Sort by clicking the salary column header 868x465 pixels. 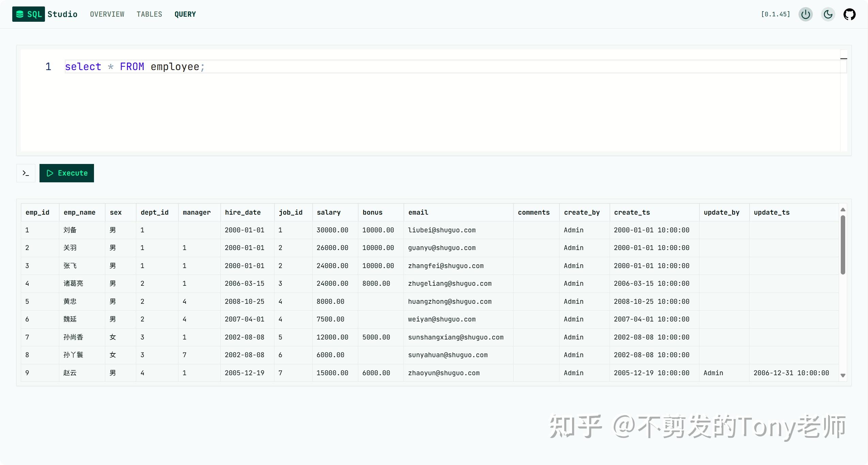coord(328,212)
